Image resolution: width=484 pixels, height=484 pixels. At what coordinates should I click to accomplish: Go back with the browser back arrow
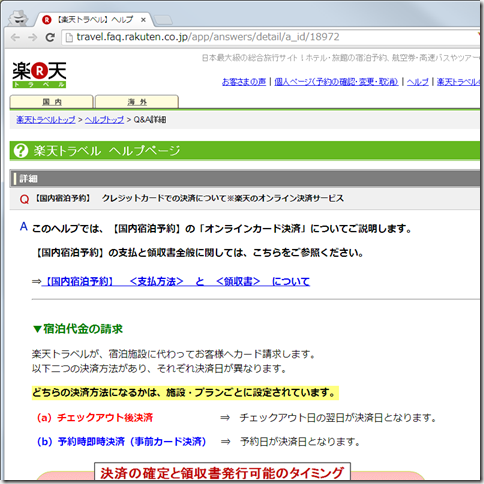point(15,37)
